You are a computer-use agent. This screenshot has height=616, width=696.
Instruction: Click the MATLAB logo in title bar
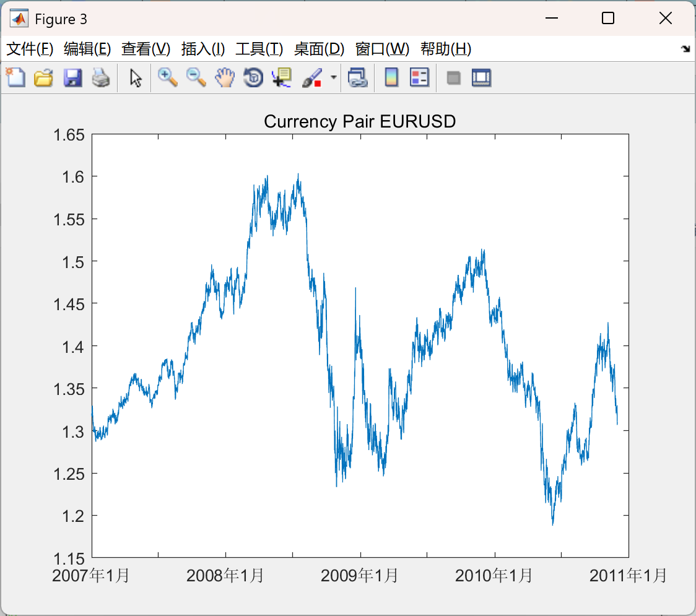(x=19, y=18)
